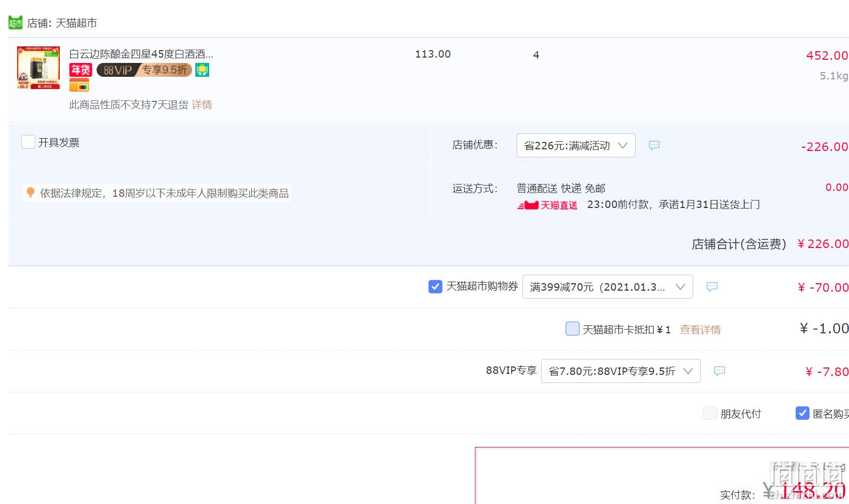Click the message icon beside 店铺优惠 dropdown

tap(654, 146)
